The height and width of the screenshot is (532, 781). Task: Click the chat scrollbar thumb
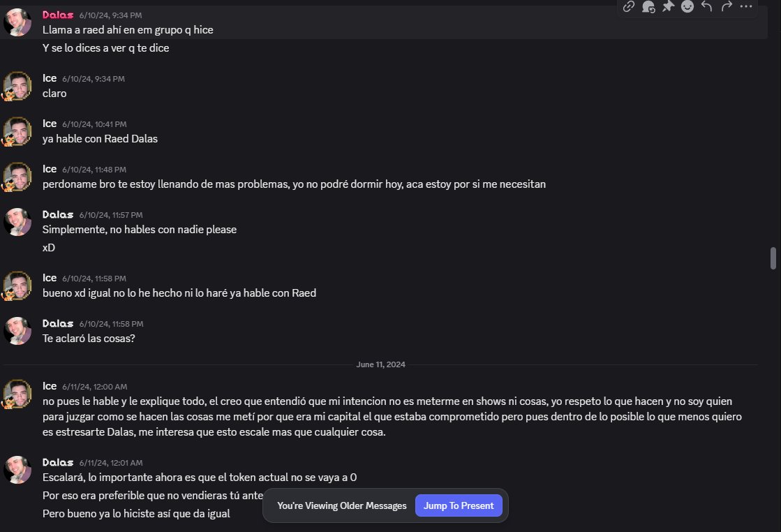pos(773,258)
